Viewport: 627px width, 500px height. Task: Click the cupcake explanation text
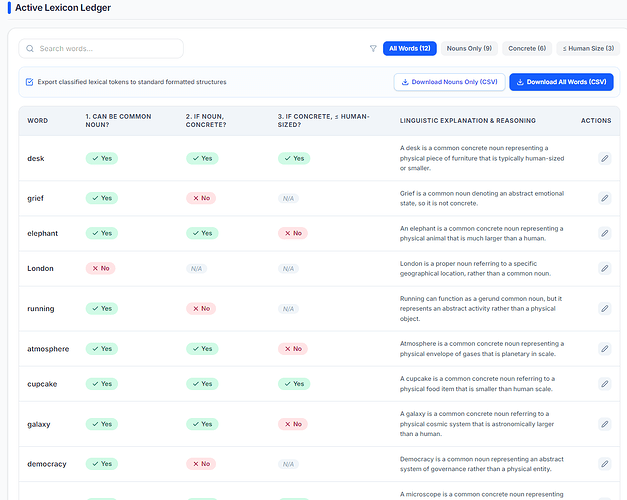point(477,384)
